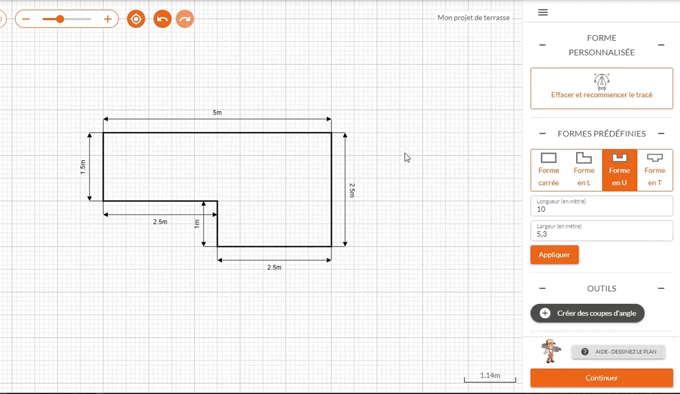Click Créer des coupes d'angle tool
The height and width of the screenshot is (394, 680).
(587, 313)
